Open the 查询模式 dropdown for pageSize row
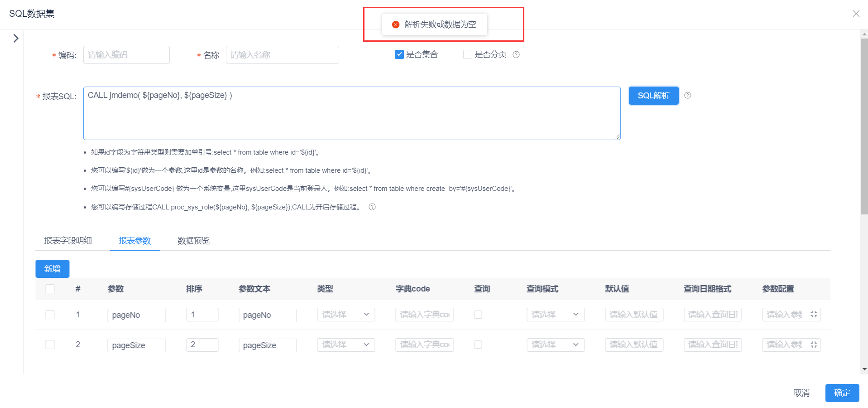This screenshot has height=408, width=868. coord(556,345)
